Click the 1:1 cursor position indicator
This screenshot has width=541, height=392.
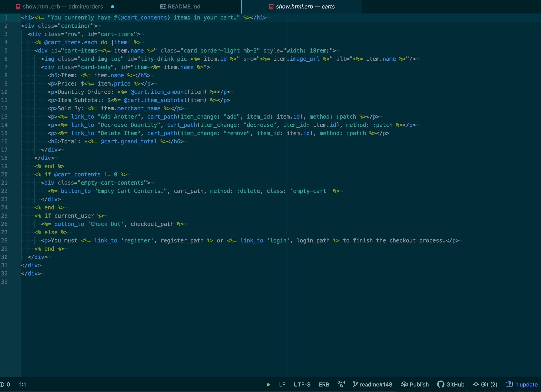[x=23, y=384]
